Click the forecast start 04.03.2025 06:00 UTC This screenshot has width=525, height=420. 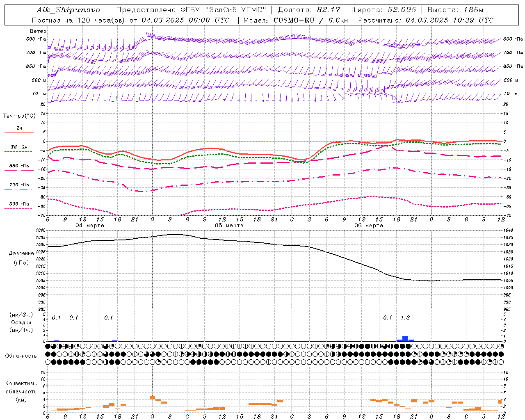(x=185, y=20)
